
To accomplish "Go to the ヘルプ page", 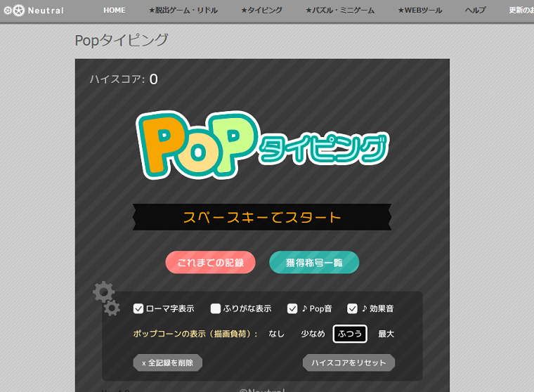I will [475, 11].
